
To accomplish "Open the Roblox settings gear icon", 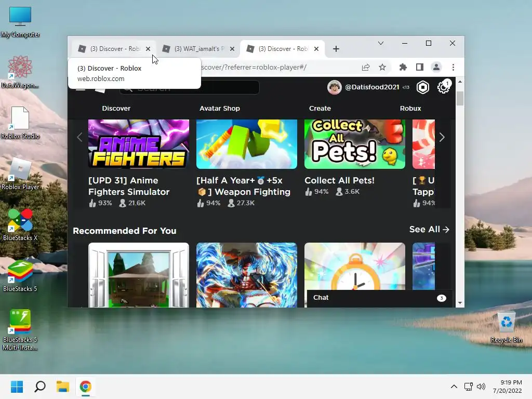I will coord(443,87).
